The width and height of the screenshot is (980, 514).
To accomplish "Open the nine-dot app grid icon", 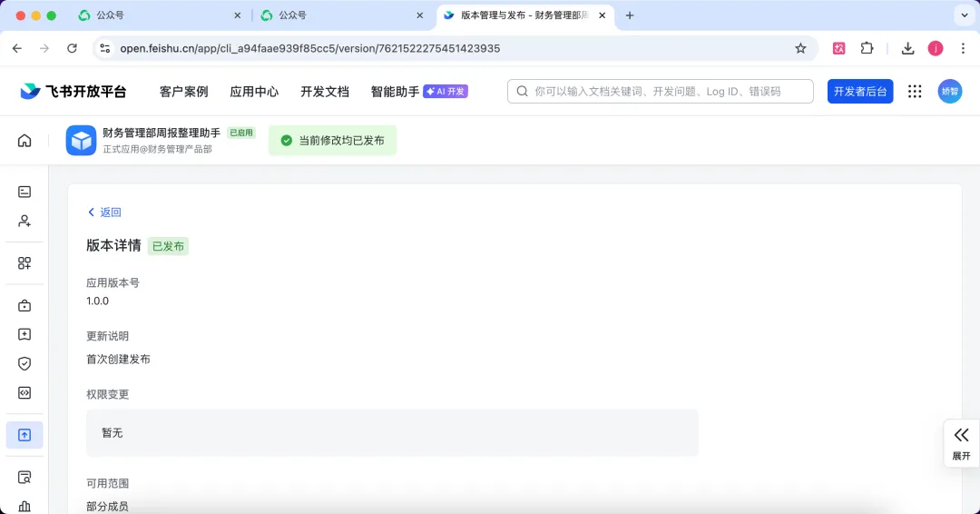I will [x=915, y=92].
